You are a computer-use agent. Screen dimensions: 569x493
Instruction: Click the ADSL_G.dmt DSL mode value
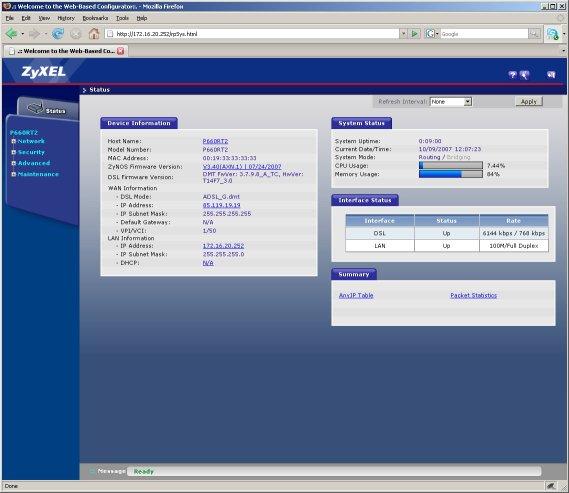(221, 197)
